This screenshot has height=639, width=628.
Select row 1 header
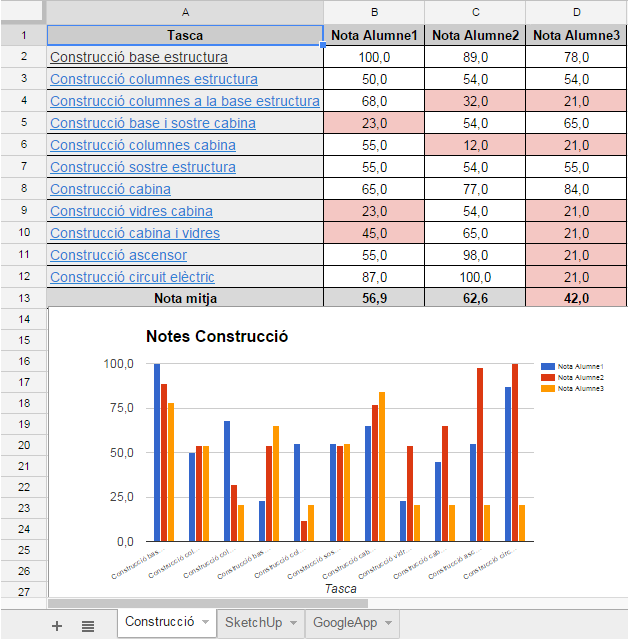[x=24, y=35]
